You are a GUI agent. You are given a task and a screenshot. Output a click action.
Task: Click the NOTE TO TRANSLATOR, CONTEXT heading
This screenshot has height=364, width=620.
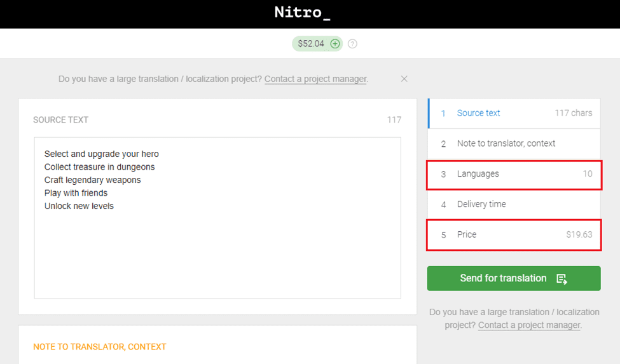[x=99, y=347]
